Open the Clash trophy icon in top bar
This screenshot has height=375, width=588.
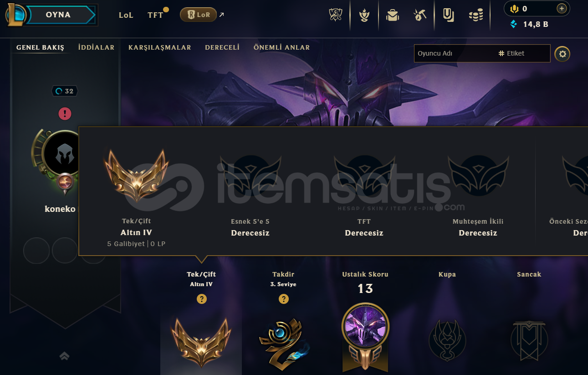pyautogui.click(x=336, y=15)
